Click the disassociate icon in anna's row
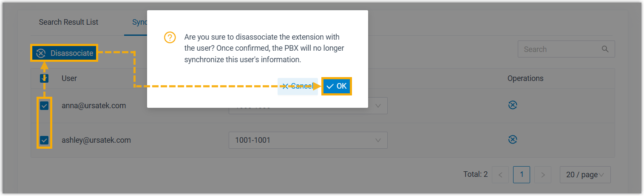The image size is (644, 196). click(513, 105)
